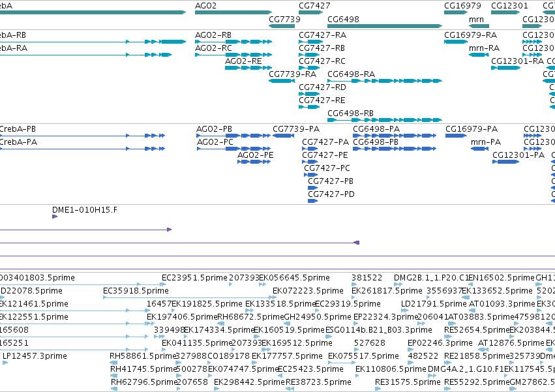
Task: Select the DME1-010H15.F feature label
Action: [x=85, y=210]
